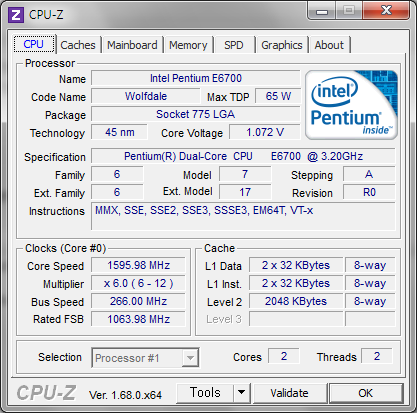Show the Graphics tab
This screenshot has height=413, width=417.
(x=282, y=45)
